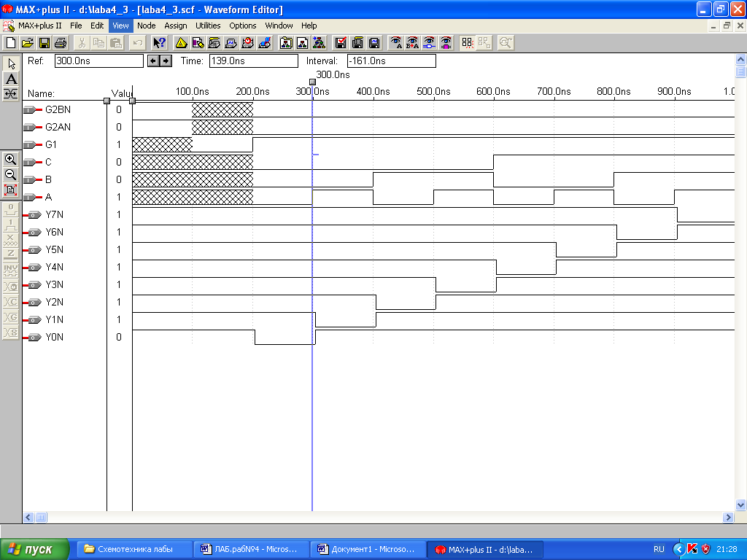Screen dimensions: 747x560
Task: Open Hierarchy Display with yellow triangle icon
Action: 181,43
